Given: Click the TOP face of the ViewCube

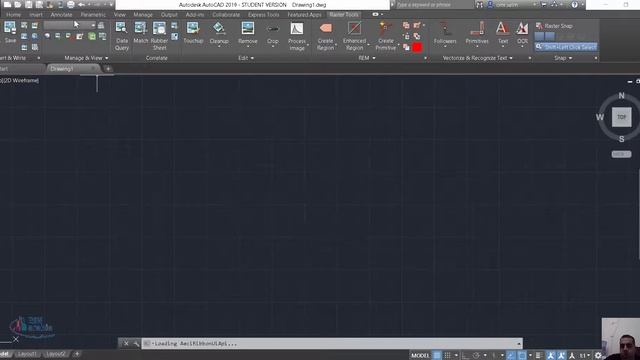Looking at the screenshot, I should [x=621, y=117].
